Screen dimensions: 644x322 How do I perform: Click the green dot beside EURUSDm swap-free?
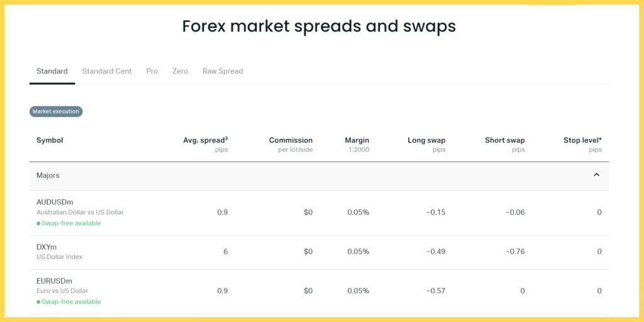[38, 302]
